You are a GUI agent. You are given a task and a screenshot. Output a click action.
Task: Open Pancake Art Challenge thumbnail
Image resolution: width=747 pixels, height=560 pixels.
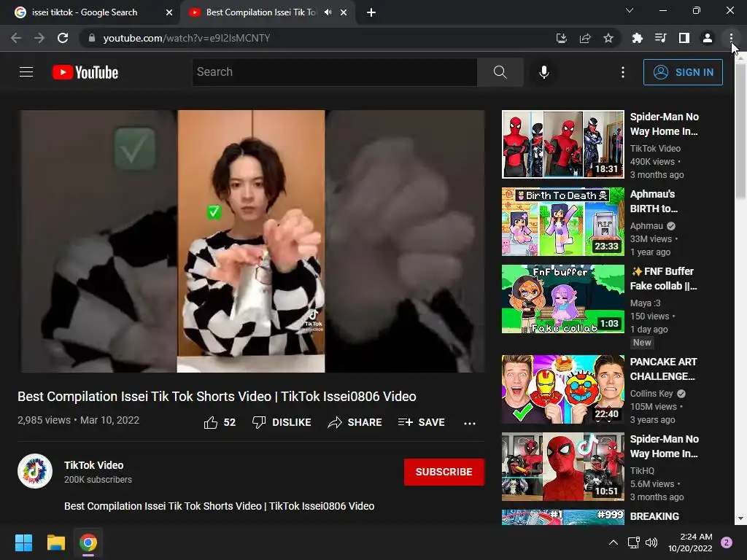coord(562,389)
